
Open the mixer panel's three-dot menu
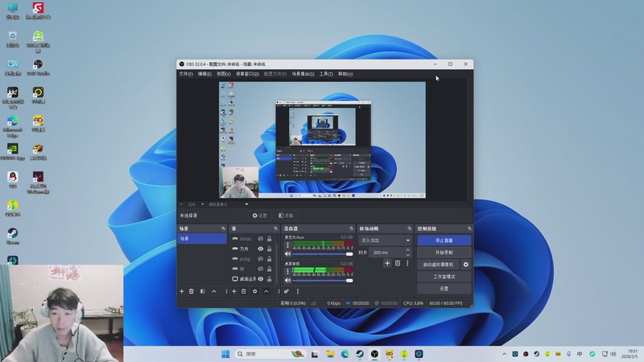[298, 291]
